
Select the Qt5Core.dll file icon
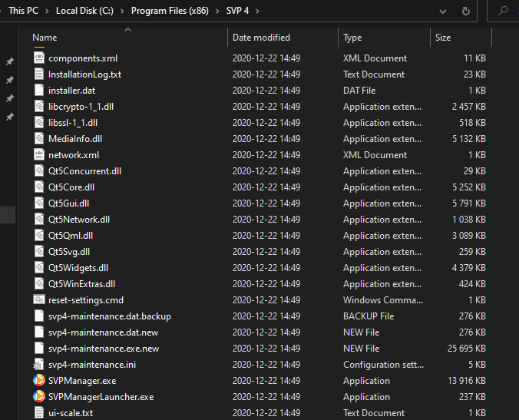(x=39, y=187)
